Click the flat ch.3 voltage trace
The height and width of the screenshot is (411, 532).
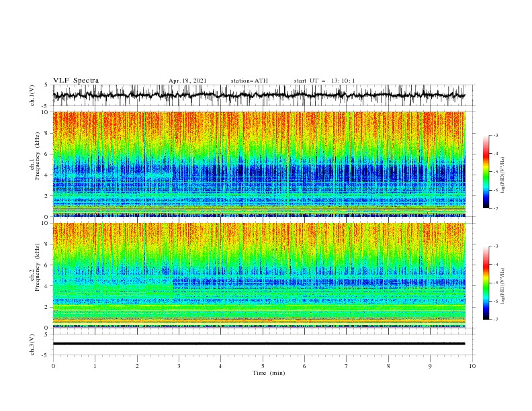[x=259, y=344]
